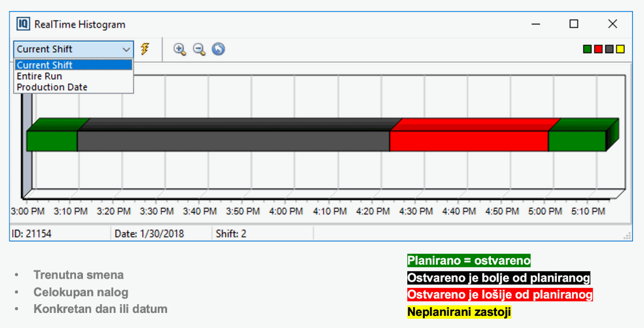Viewport: 644px width, 328px height.
Task: Click the green legend square in toolbar
Action: coord(587,49)
